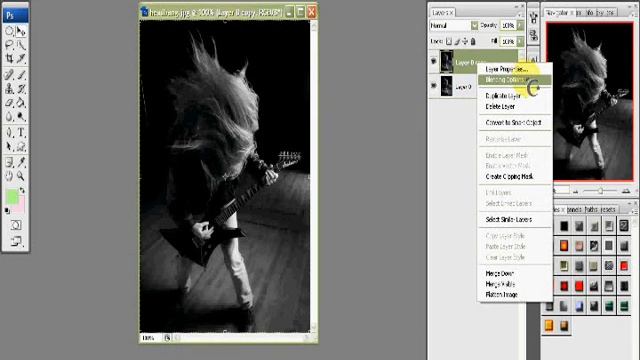Switch to the Info tab

pyautogui.click(x=589, y=13)
